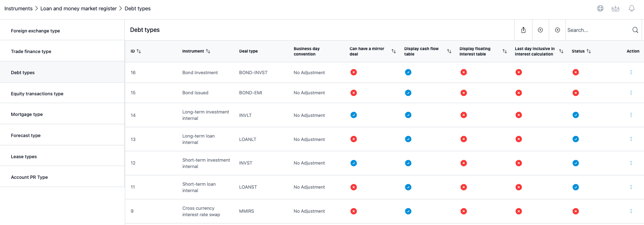The width and height of the screenshot is (644, 225).
Task: Click the Business day convention column header
Action: coord(307,51)
